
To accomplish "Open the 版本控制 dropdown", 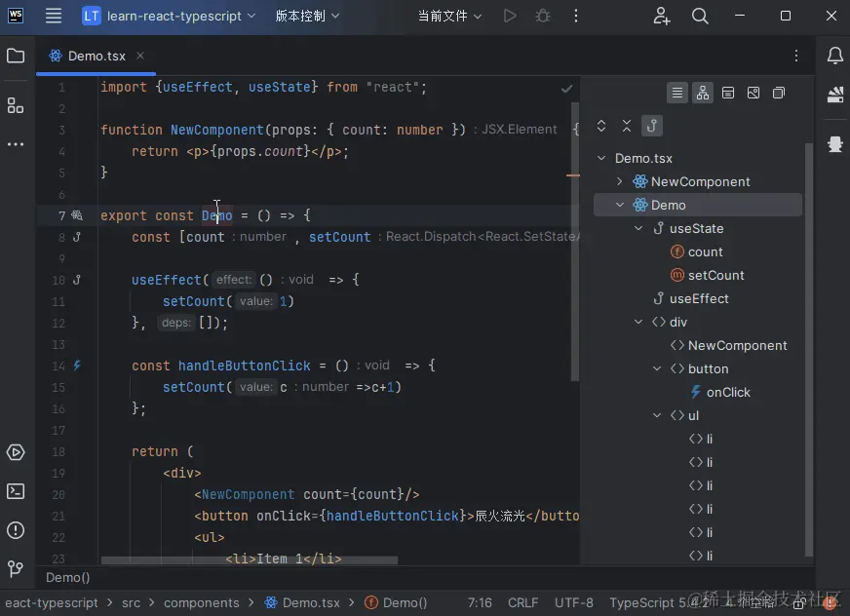I will (x=307, y=16).
